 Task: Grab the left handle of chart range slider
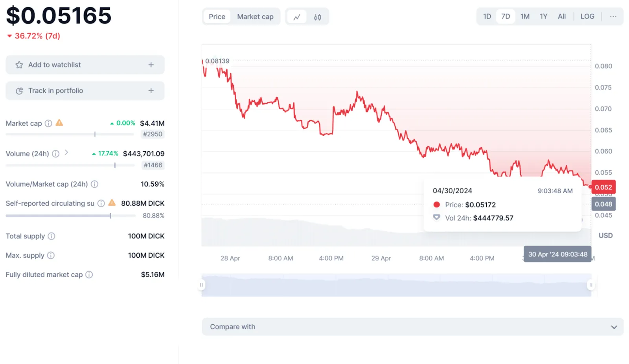click(x=201, y=285)
